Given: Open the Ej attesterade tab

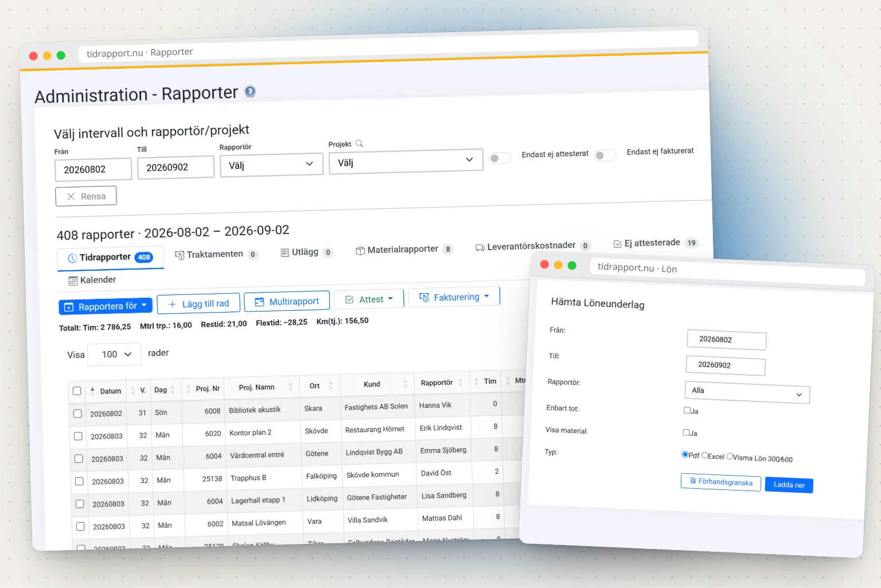Looking at the screenshot, I should 656,243.
